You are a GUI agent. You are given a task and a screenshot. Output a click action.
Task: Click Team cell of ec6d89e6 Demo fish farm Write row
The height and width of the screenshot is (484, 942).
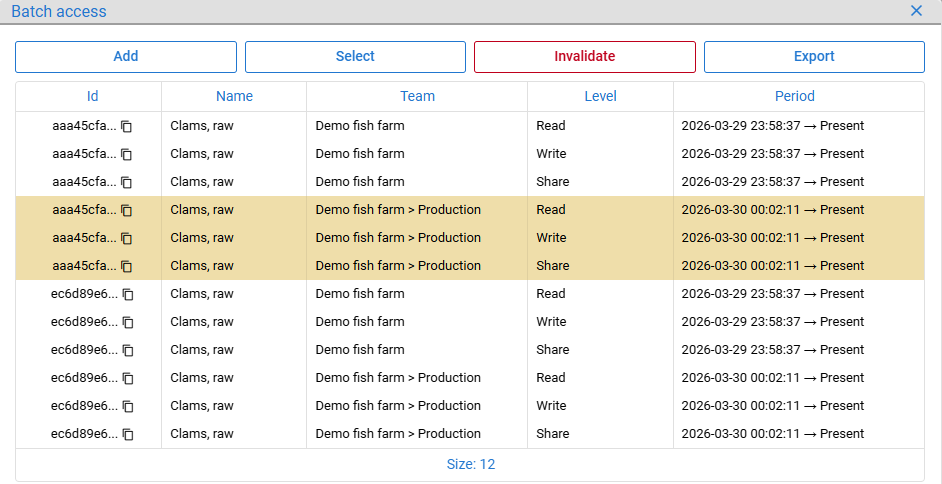click(x=417, y=322)
